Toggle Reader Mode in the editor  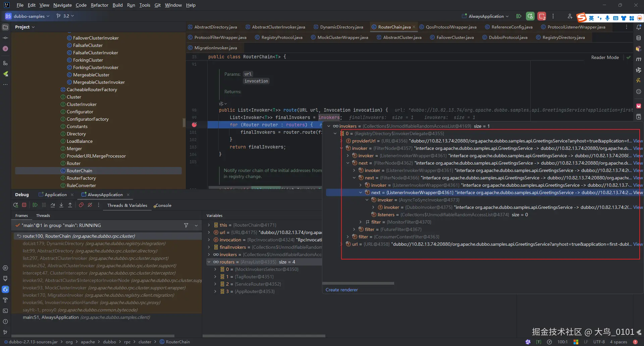click(605, 57)
